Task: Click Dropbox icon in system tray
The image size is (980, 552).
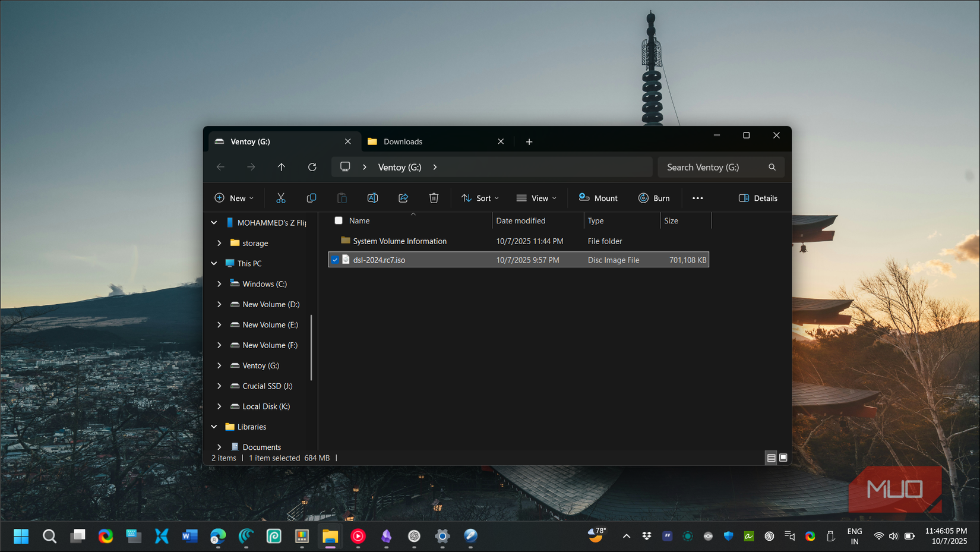Action: click(x=647, y=536)
